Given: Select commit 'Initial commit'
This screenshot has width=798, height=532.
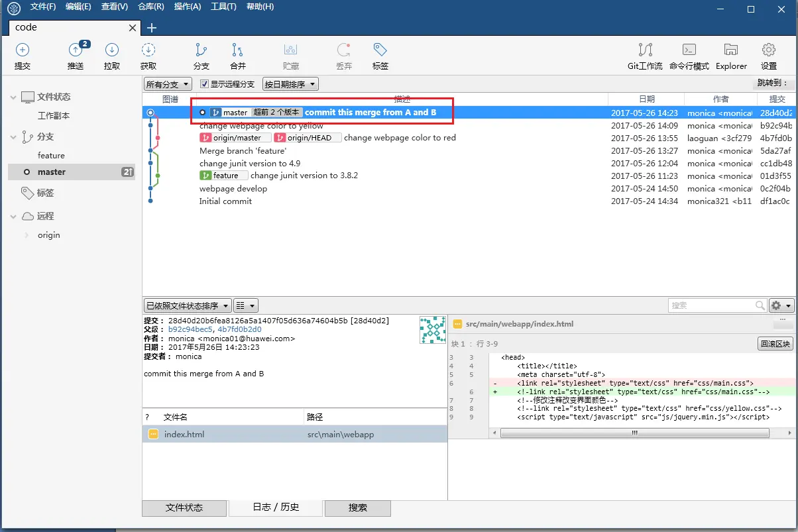Looking at the screenshot, I should pos(468,201).
